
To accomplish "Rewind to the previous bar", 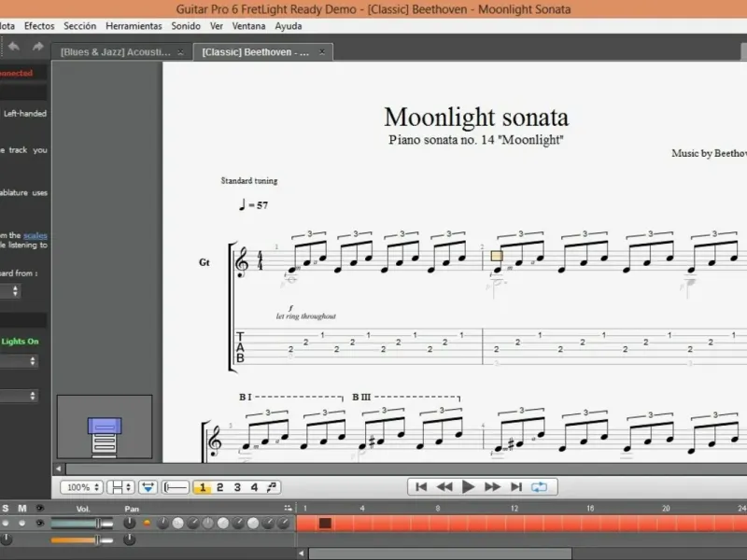I will tap(444, 486).
